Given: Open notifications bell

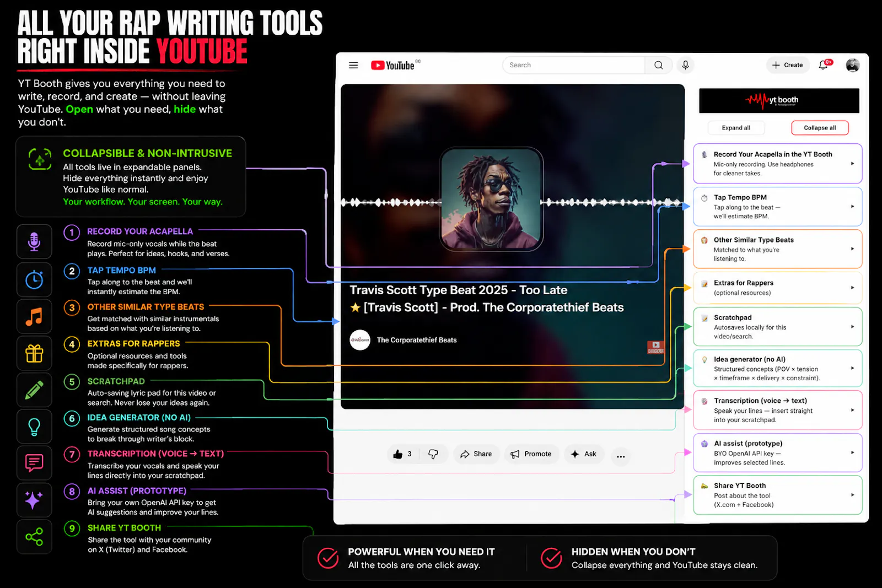Looking at the screenshot, I should point(824,65).
